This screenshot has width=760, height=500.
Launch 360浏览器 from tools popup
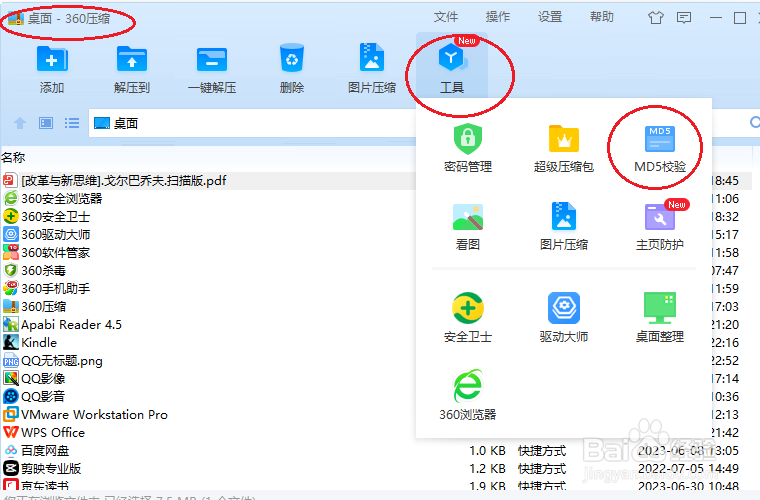[468, 395]
